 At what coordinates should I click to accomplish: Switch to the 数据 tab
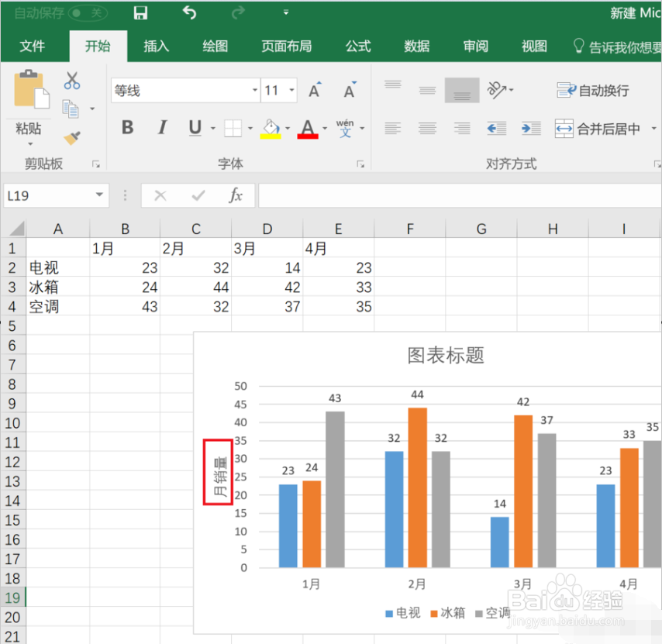pos(417,46)
